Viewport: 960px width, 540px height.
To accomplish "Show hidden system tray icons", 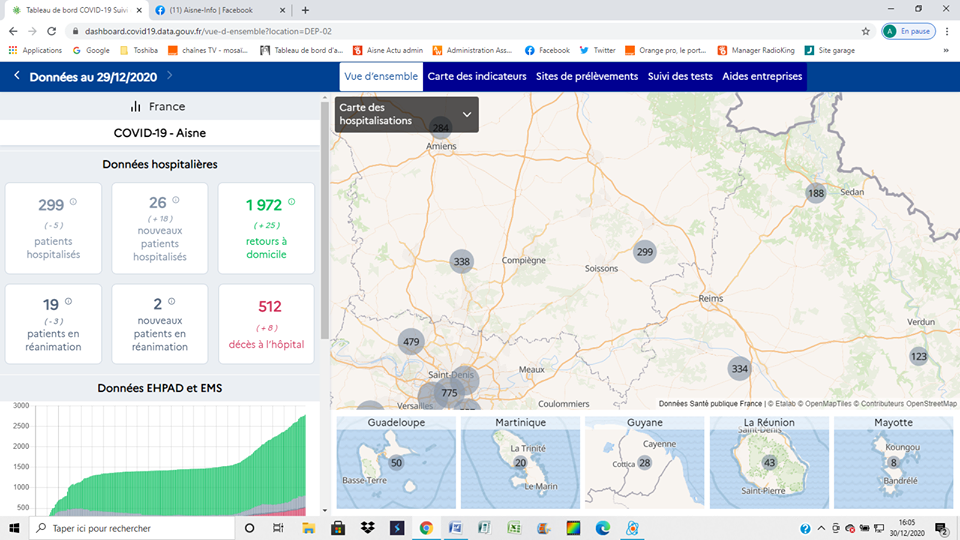I will (820, 528).
